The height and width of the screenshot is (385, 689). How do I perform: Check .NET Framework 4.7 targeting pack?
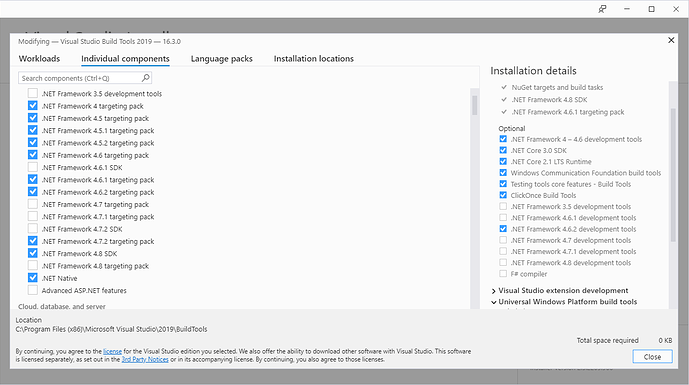33,204
